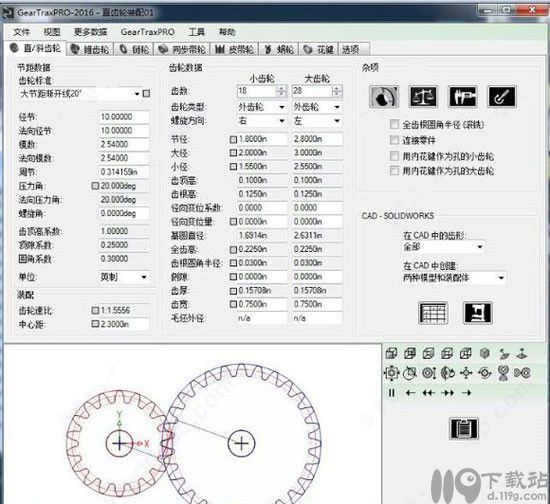Open the 齿轮标准 dropdown showing 大节距渐开线20°
The image size is (550, 504).
[x=80, y=94]
